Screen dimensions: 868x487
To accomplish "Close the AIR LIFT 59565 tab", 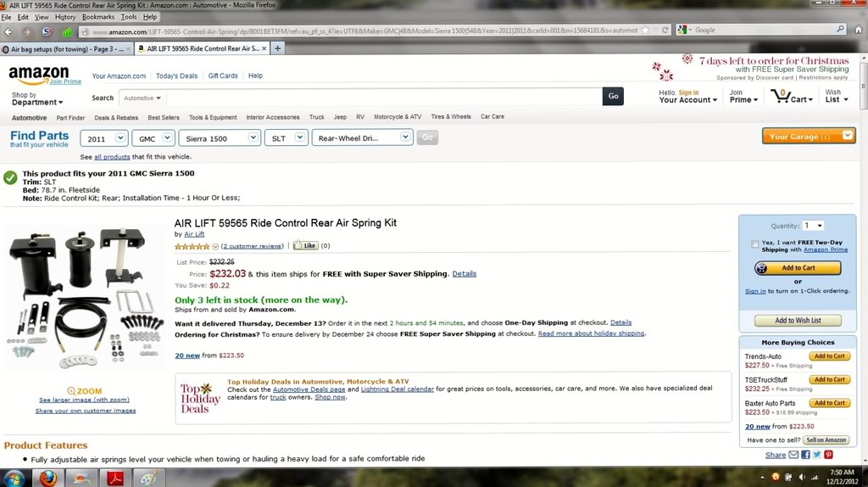I will tap(264, 48).
